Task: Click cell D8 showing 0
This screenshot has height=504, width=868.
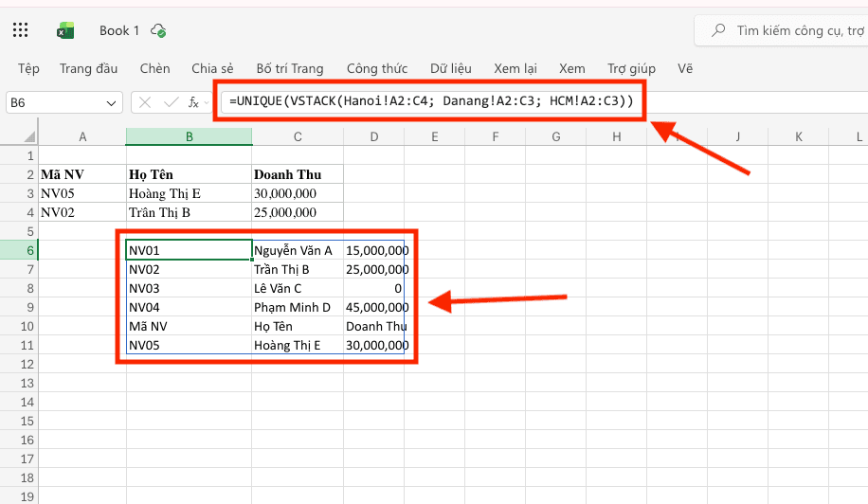Action: click(374, 288)
